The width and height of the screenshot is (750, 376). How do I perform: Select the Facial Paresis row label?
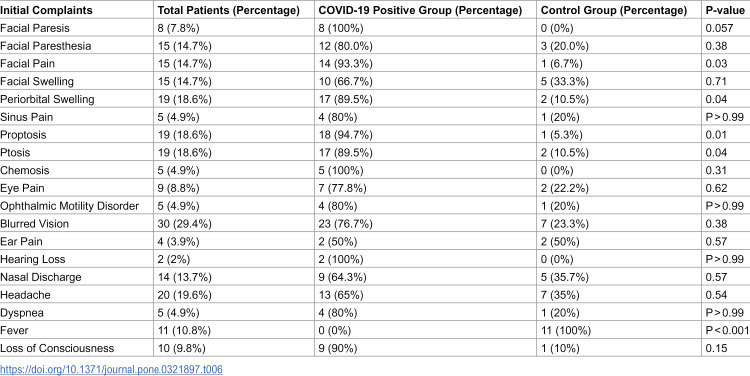35,28
